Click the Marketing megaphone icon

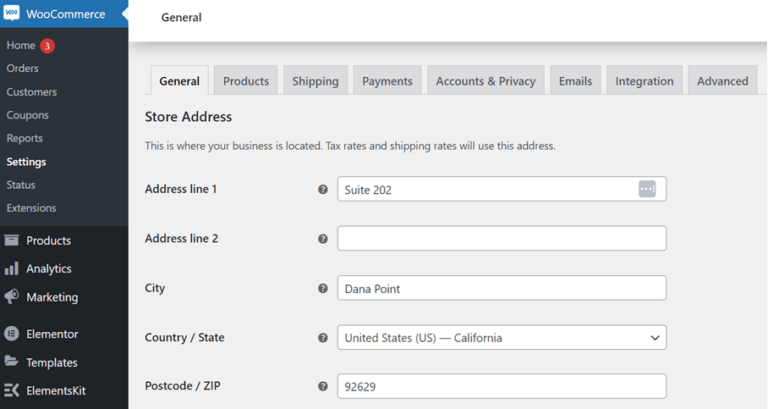(x=12, y=297)
